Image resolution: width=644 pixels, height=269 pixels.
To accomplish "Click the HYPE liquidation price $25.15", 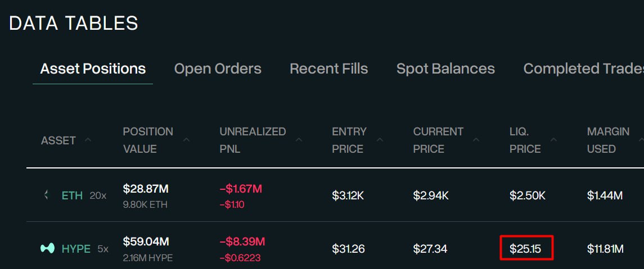I will tap(525, 248).
